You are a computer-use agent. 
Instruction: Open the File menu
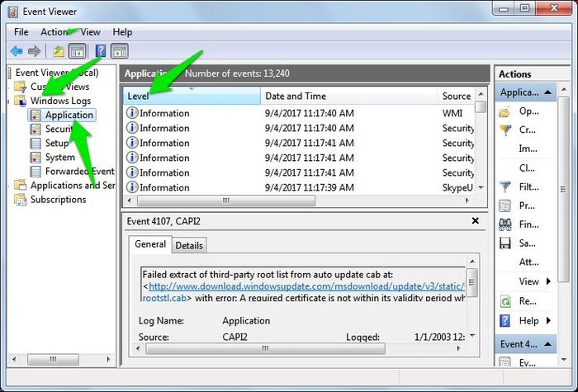[21, 32]
